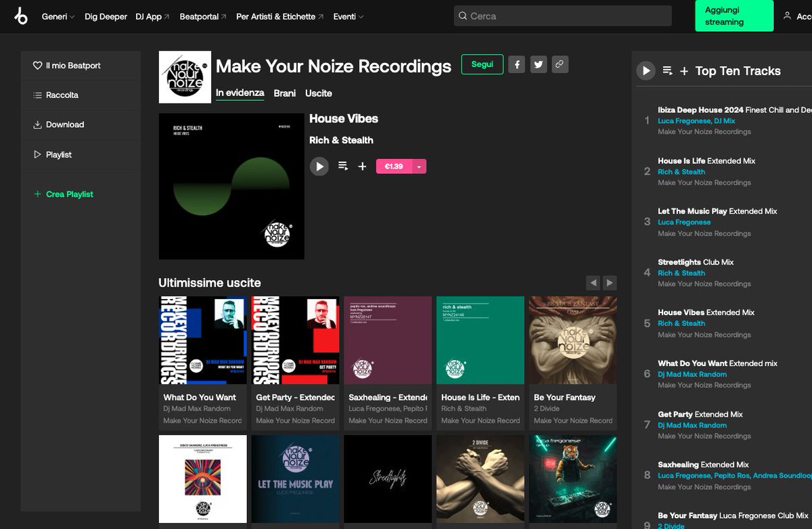Open Luca Fregonese artist under track 3
The height and width of the screenshot is (529, 812).
click(684, 222)
